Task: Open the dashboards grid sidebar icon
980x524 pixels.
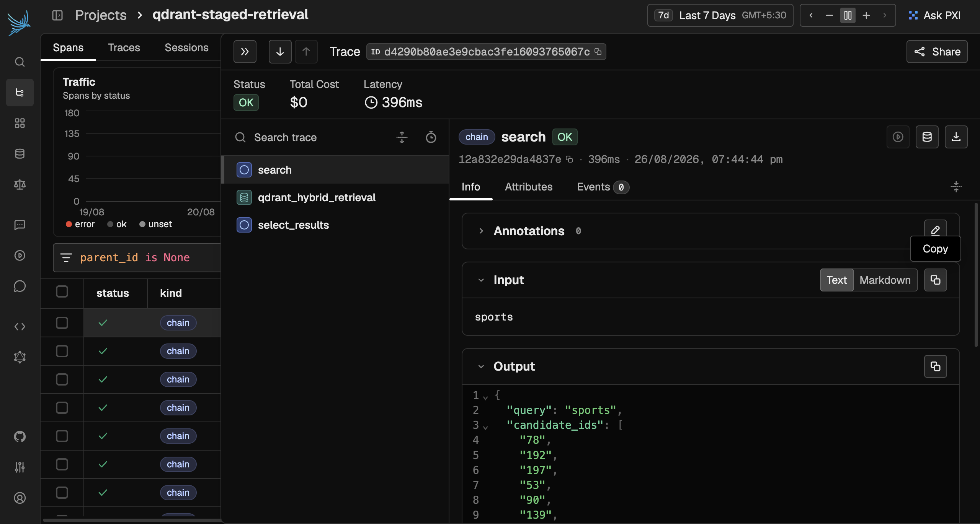Action: [20, 123]
